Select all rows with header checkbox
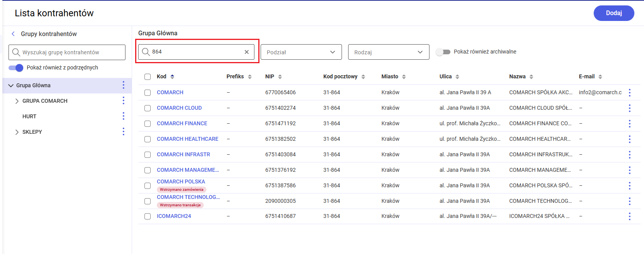 coord(148,77)
